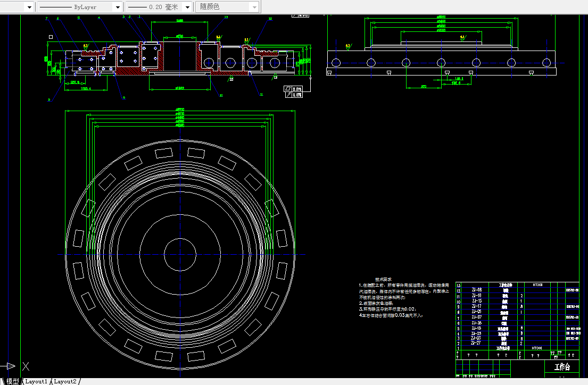Switch to the Layout1 tab

point(36,381)
